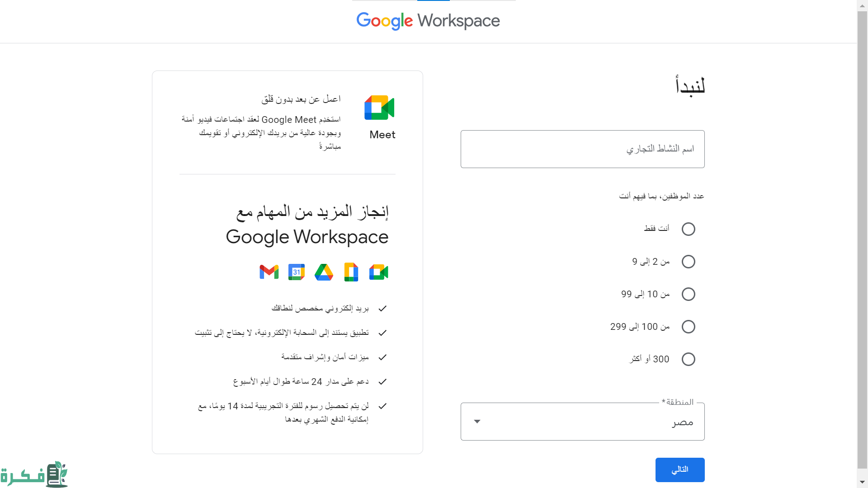Click the Google Drive icon

point(324,272)
